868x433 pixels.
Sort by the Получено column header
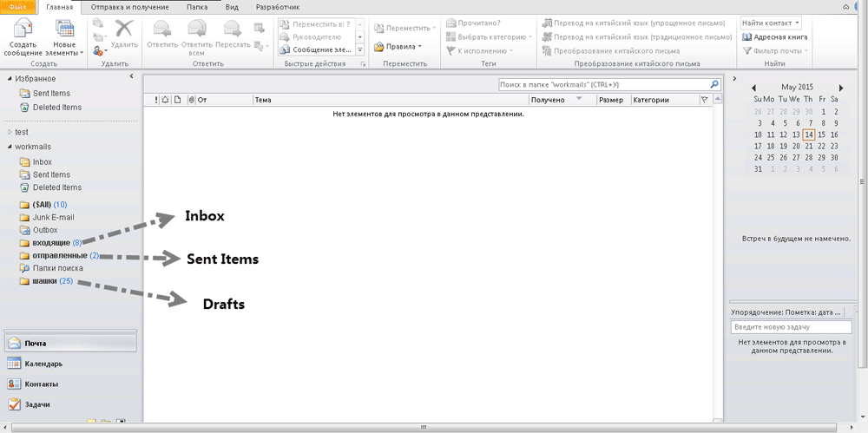click(562, 100)
